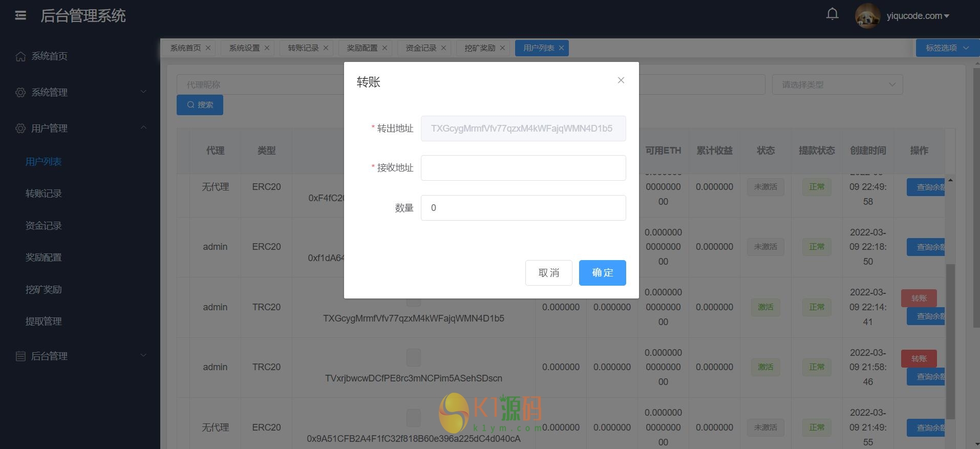The image size is (980, 449).
Task: Close the 系统首页 tab
Action: pos(208,48)
